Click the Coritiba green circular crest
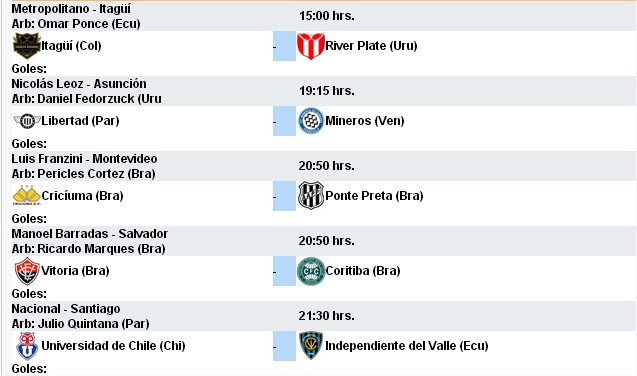Screen dimensions: 637x376 (311, 271)
